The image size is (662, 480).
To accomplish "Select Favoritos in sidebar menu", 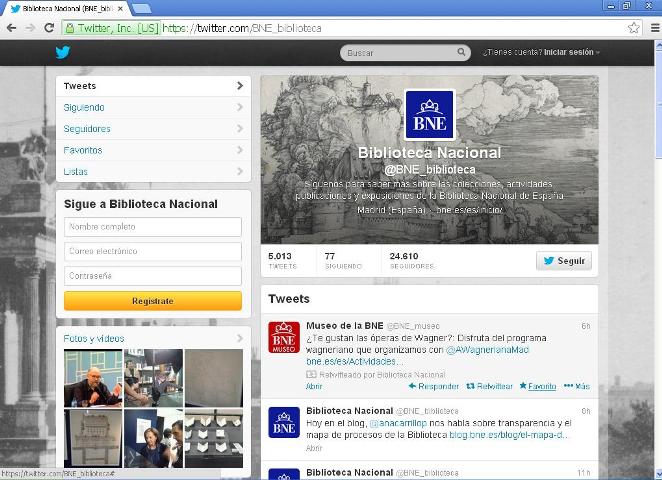I will click(x=153, y=150).
